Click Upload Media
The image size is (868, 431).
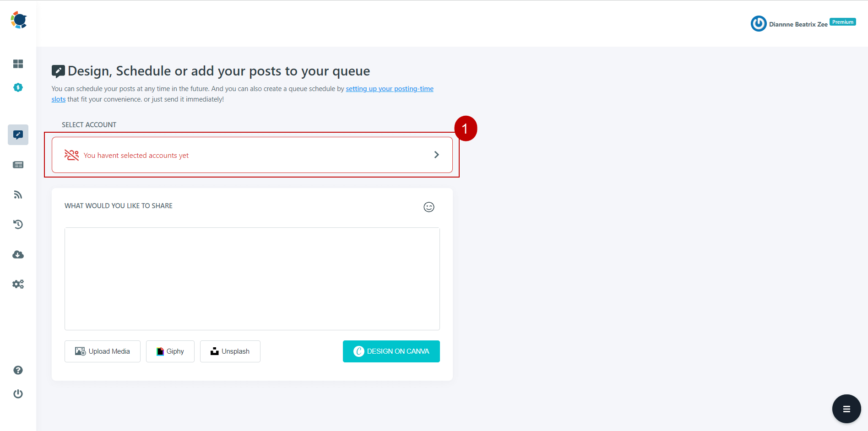point(102,351)
